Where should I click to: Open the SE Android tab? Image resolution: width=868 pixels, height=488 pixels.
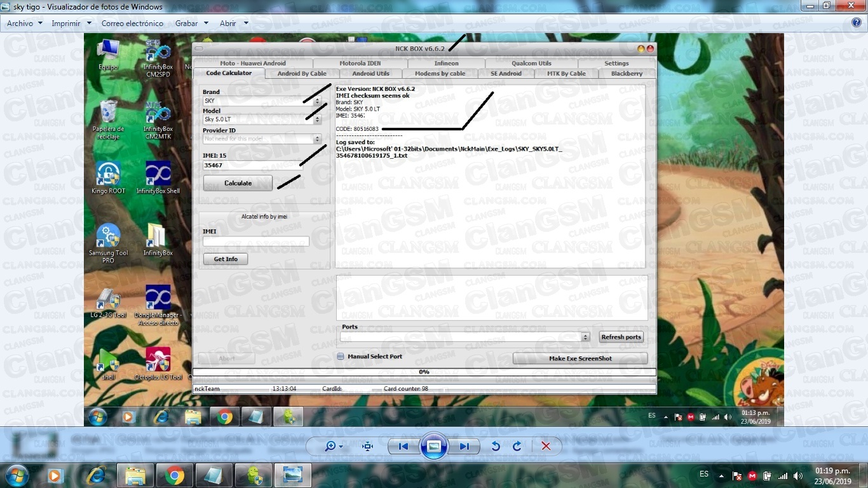point(506,74)
